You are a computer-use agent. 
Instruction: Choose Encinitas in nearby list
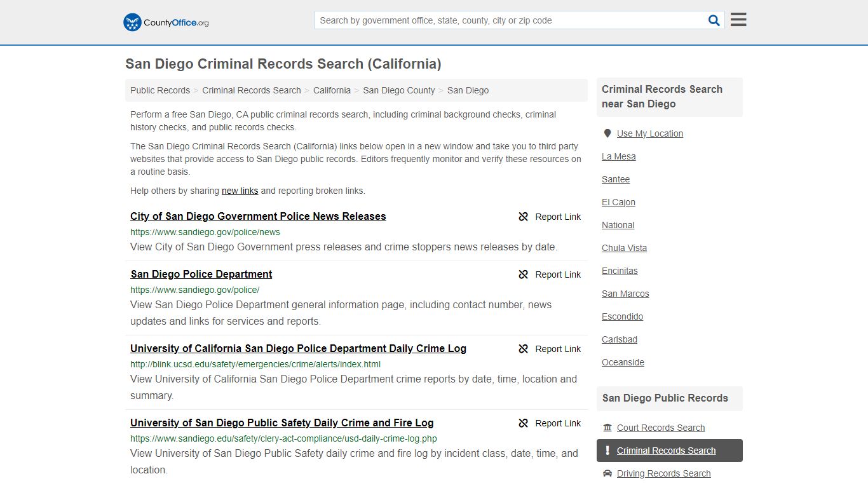620,271
